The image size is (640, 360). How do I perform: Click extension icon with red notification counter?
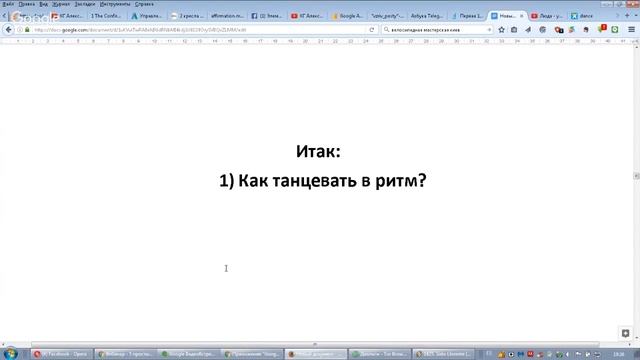[x=602, y=29]
